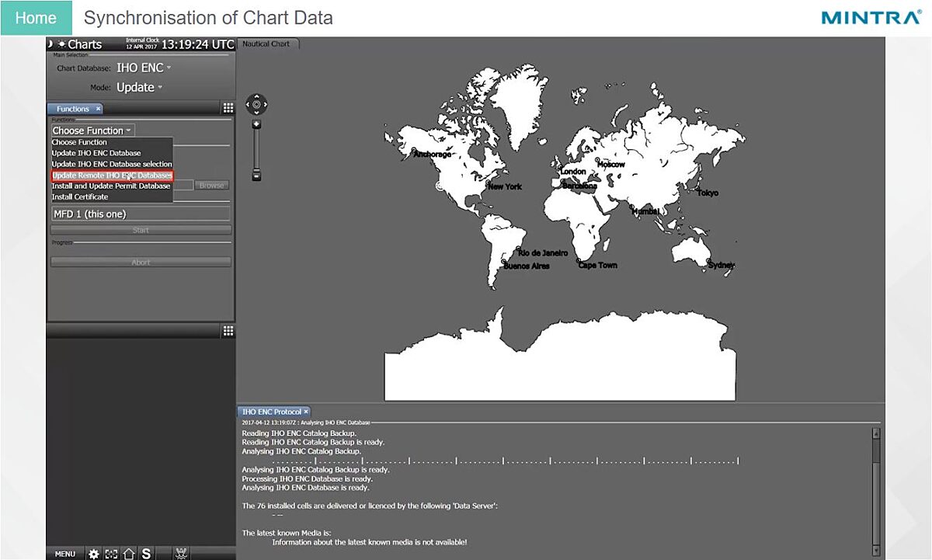
Task: Open the Choose Function dropdown
Action: (92, 130)
